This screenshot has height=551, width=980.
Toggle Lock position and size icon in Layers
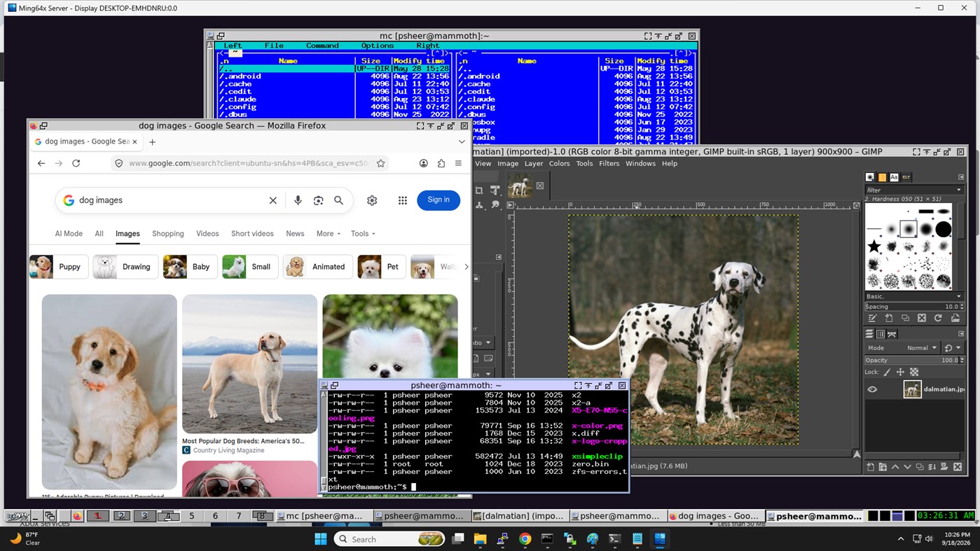pyautogui.click(x=900, y=372)
